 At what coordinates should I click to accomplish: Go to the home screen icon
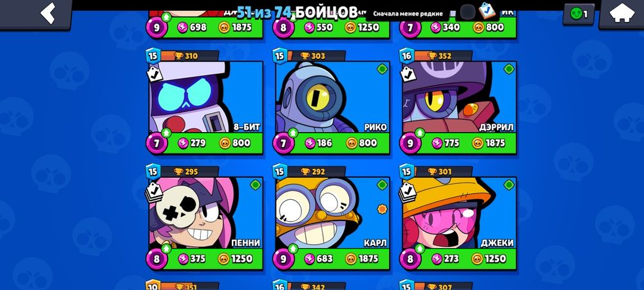tap(622, 13)
